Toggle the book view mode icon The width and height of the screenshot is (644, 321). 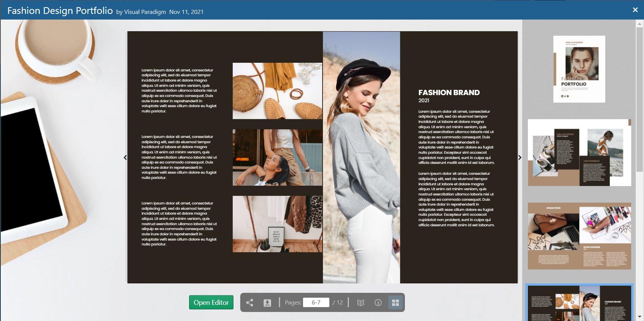click(x=361, y=303)
